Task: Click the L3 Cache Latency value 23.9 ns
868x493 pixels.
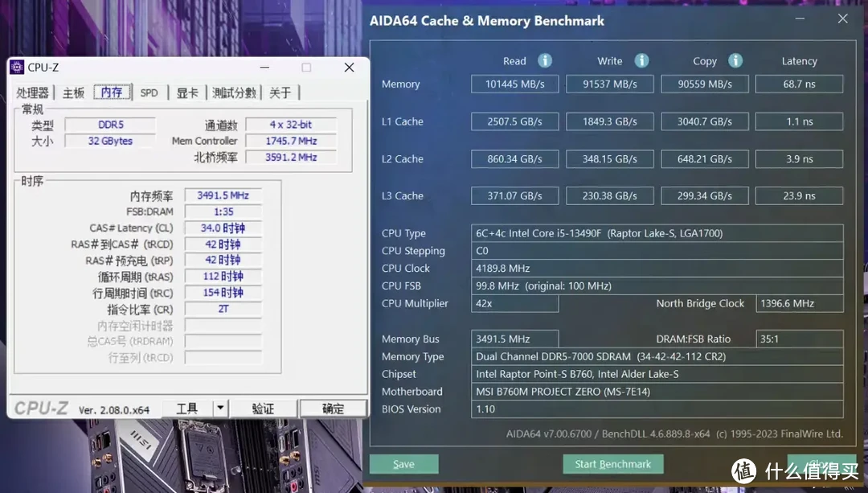Action: coord(800,195)
